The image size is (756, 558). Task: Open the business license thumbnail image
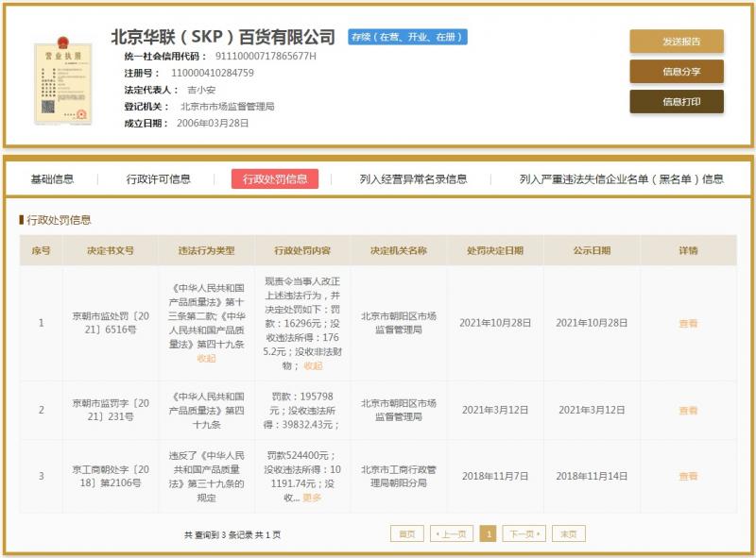pos(63,81)
